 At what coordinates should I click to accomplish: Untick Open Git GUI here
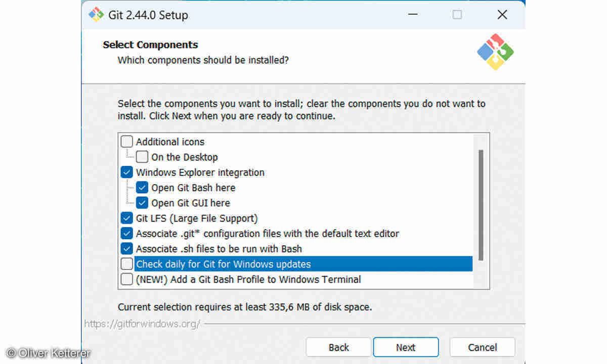coord(142,203)
